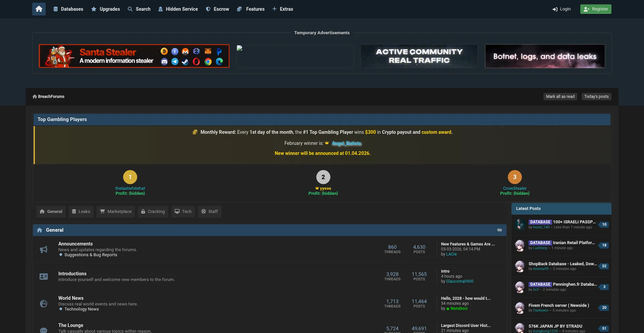Open LACie's profile link
The height and width of the screenshot is (333, 644).
[451, 254]
